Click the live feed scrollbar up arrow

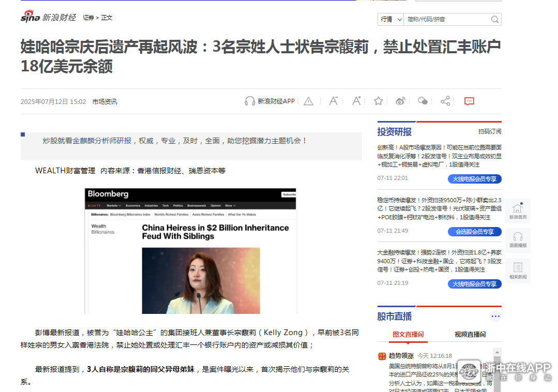pos(497,352)
